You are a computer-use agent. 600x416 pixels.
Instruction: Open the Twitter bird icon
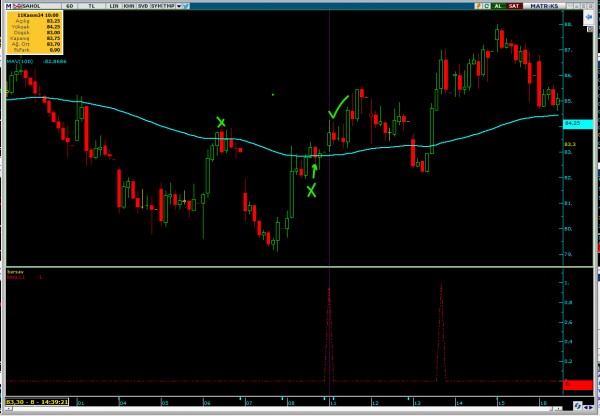click(x=186, y=6)
